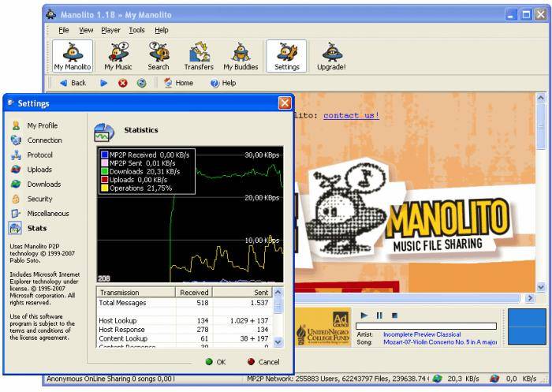The image size is (552, 392).
Task: Click the red Uploads legend swatch
Action: 104,180
